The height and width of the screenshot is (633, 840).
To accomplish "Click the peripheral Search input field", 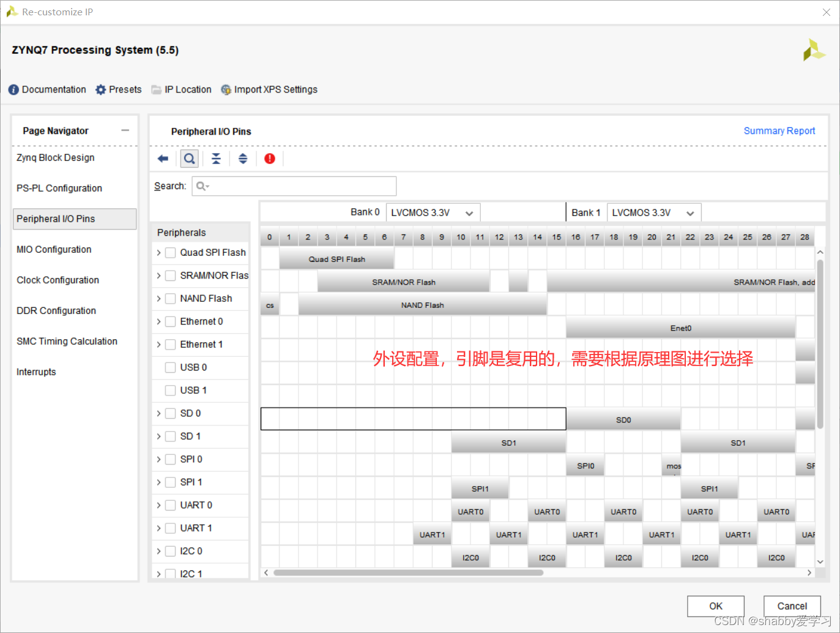I will (x=294, y=186).
